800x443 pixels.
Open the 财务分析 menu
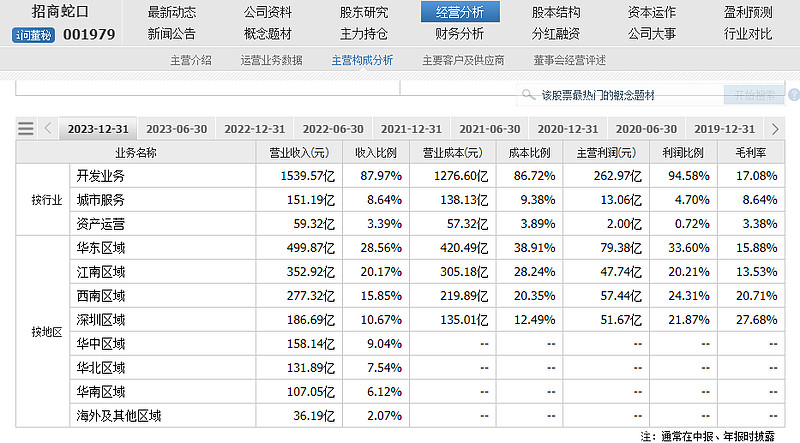click(x=460, y=34)
